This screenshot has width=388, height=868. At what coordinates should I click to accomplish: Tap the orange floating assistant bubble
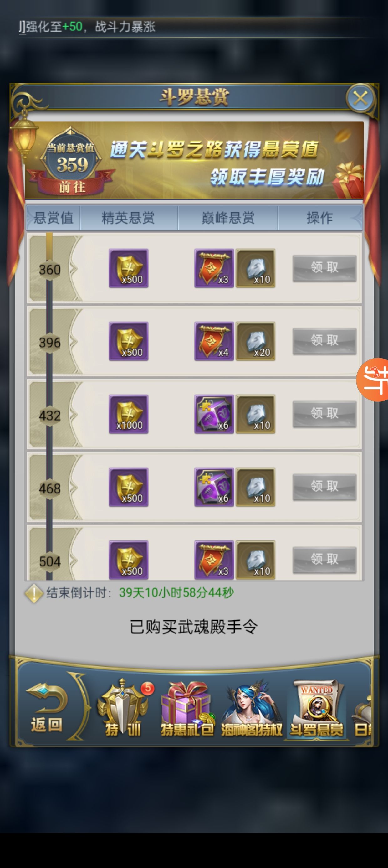coord(373,380)
